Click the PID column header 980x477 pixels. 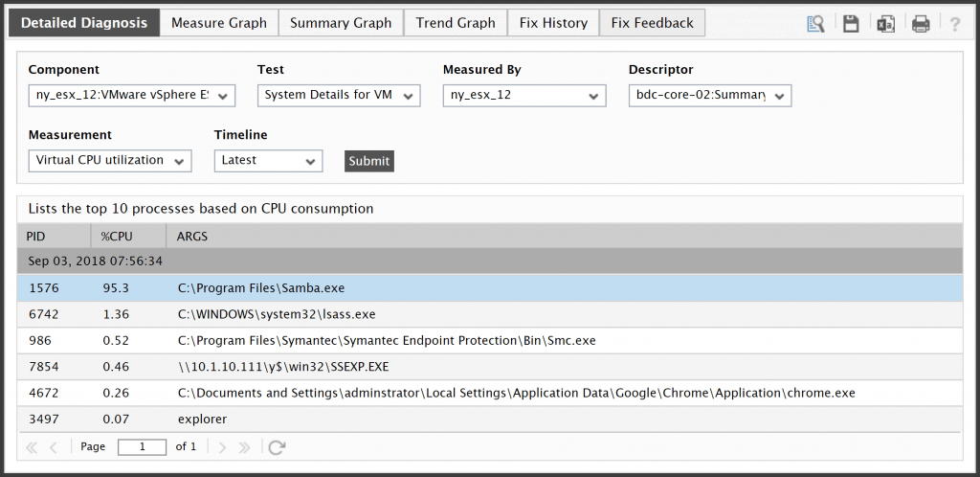click(55, 237)
